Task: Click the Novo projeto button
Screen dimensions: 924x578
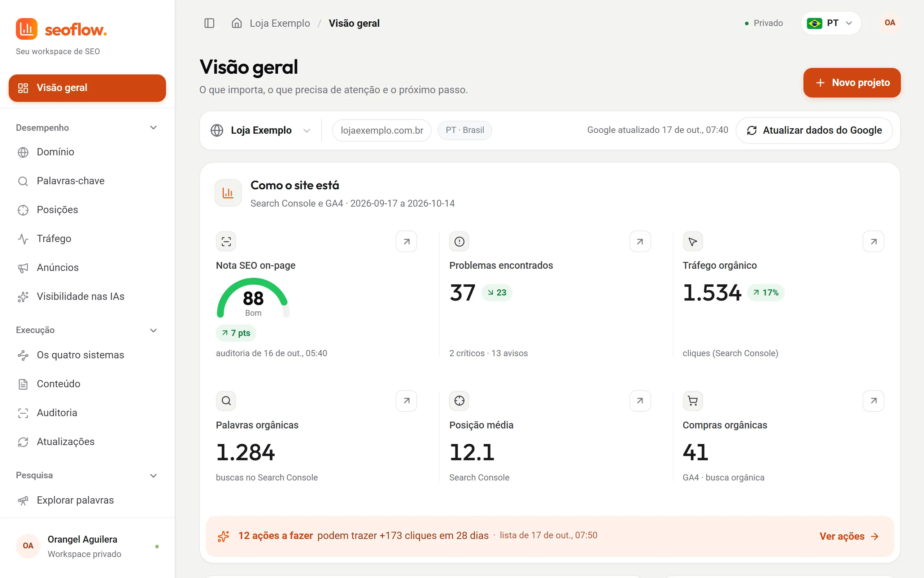Action: click(852, 83)
